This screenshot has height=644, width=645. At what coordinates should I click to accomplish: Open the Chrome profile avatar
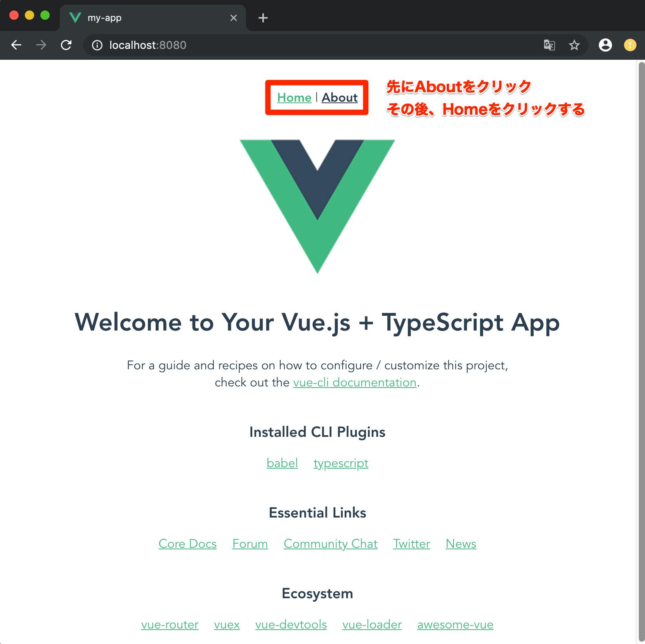[605, 45]
